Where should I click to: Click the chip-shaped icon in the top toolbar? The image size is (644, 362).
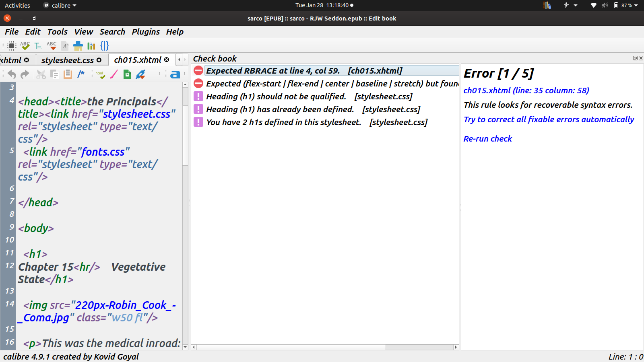[x=12, y=46]
